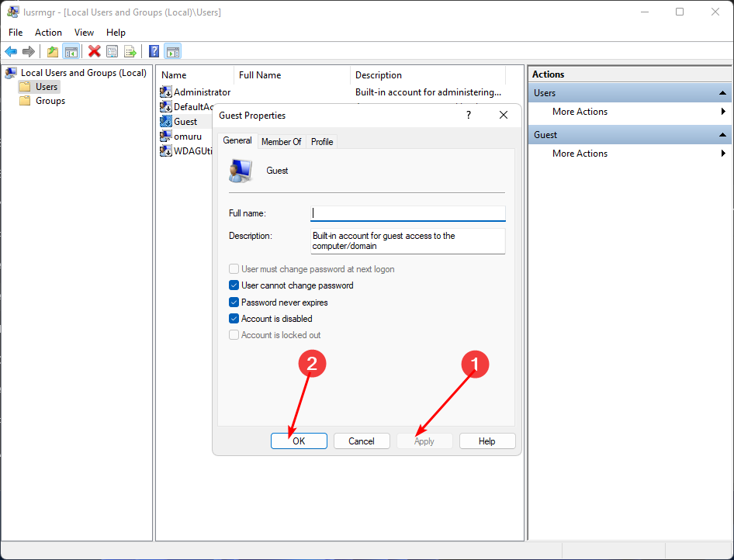Collapse the Guest section in Actions pane
Image resolution: width=734 pixels, height=560 pixels.
coord(722,135)
